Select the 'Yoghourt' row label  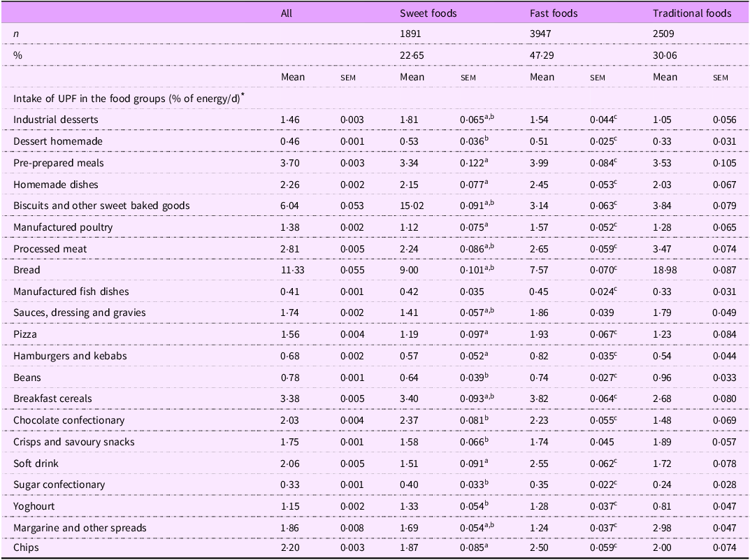pyautogui.click(x=34, y=506)
